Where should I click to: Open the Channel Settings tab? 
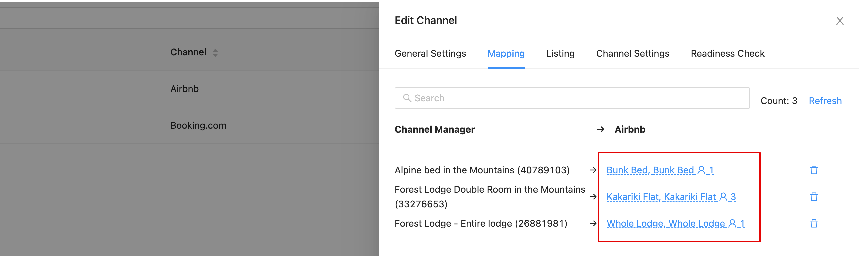click(x=632, y=54)
